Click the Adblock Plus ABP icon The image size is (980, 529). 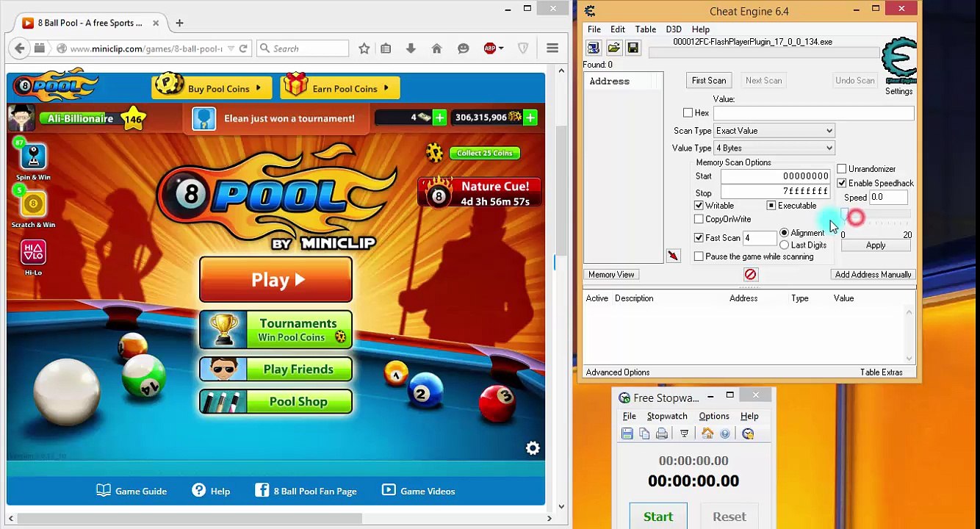coord(490,48)
